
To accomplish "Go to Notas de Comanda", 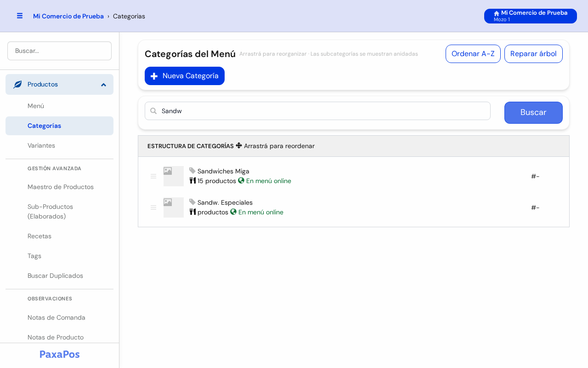I will click(x=59, y=317).
